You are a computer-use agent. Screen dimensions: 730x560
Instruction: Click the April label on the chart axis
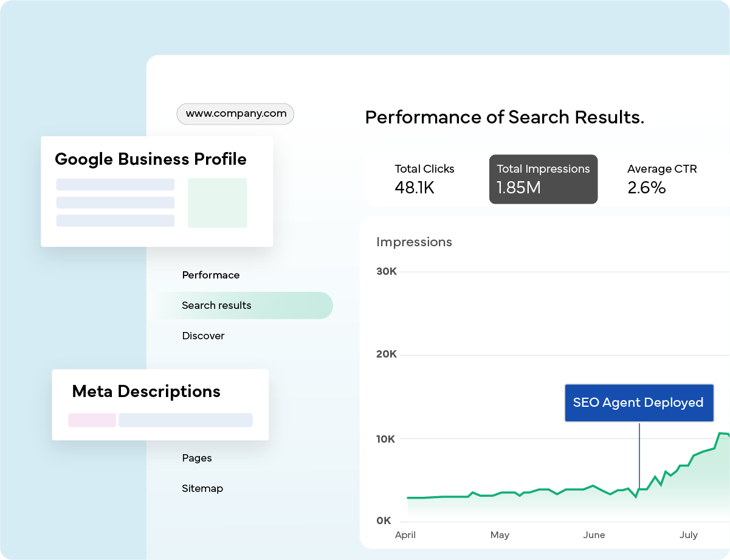(405, 535)
